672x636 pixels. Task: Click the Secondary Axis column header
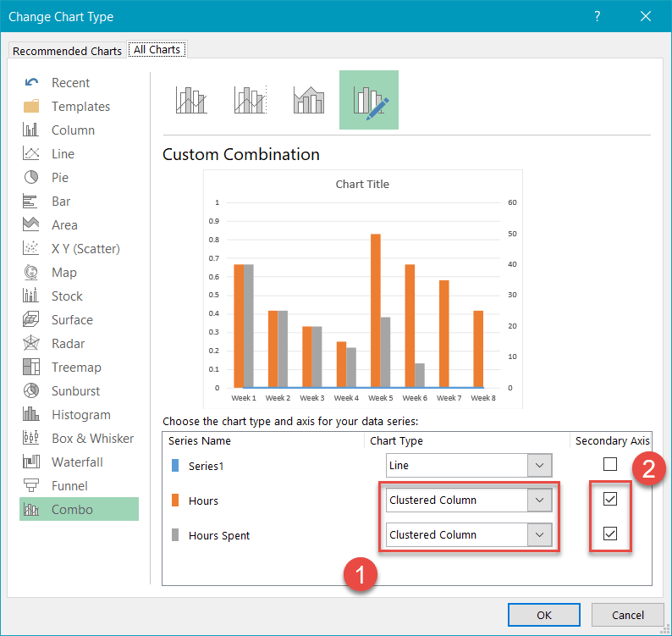click(x=612, y=441)
